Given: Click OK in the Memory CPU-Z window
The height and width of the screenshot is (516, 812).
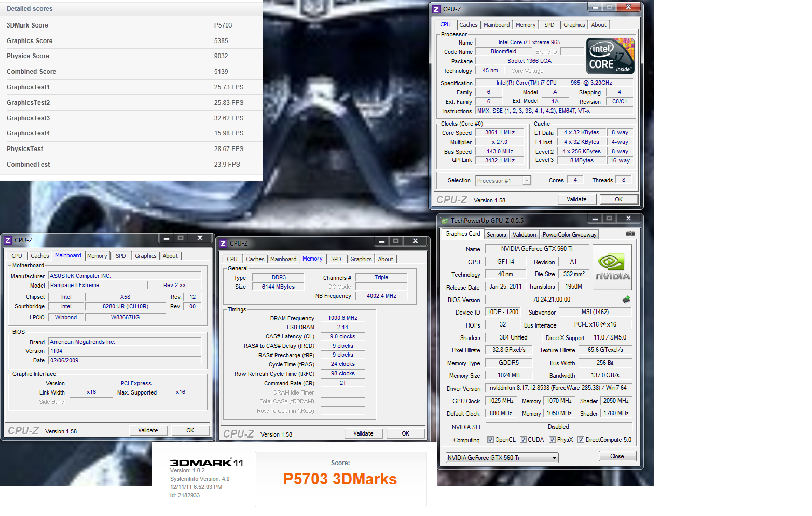Looking at the screenshot, I should [x=405, y=433].
